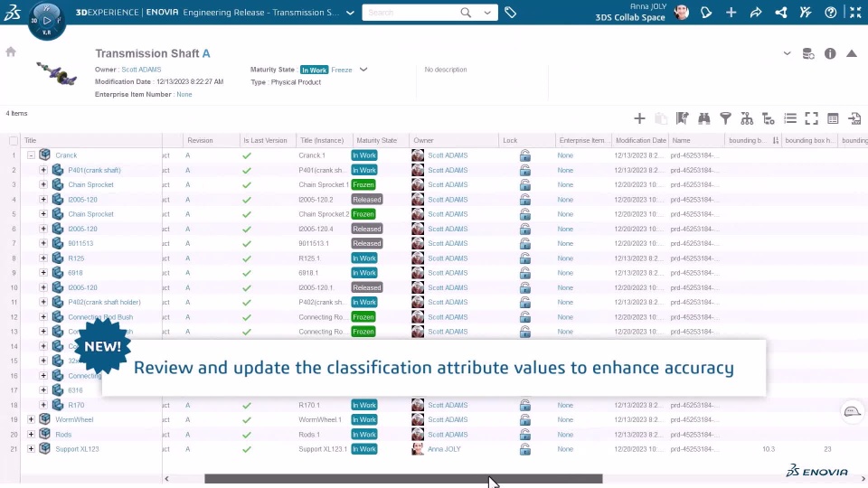Click the horizontal scrollbar left arrow
Screen dimensions: 868x488
(166, 479)
